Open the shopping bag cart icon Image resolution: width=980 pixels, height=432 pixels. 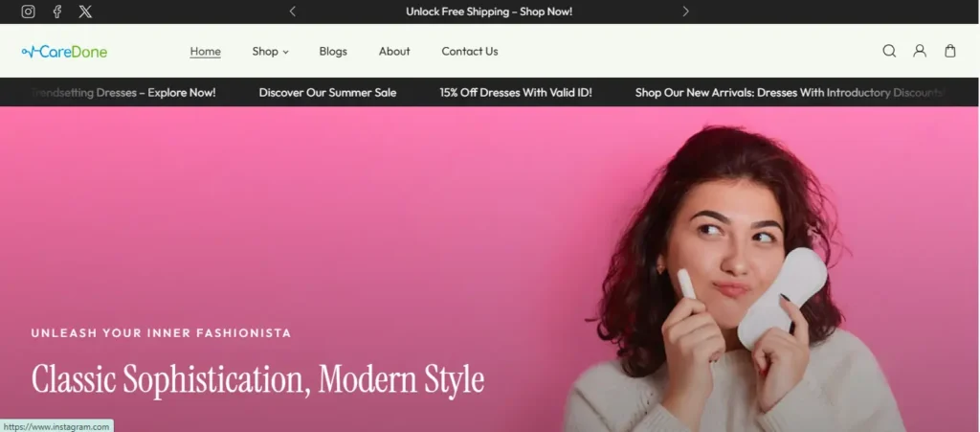click(x=950, y=51)
